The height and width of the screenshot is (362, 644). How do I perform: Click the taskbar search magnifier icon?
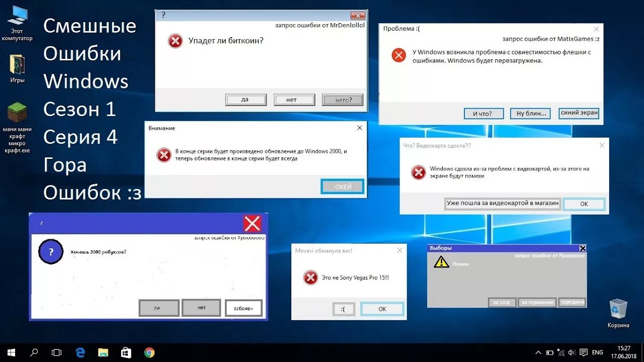tap(34, 352)
